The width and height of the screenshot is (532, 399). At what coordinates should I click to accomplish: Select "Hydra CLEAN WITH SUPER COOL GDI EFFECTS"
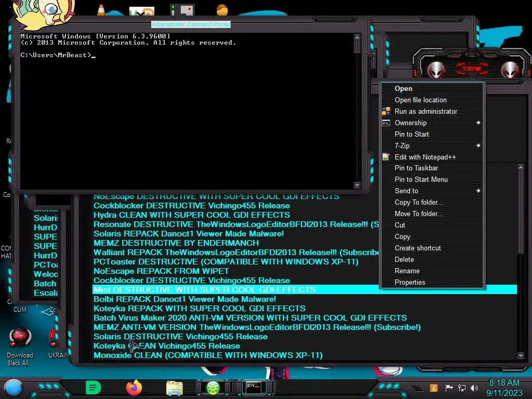click(x=192, y=215)
